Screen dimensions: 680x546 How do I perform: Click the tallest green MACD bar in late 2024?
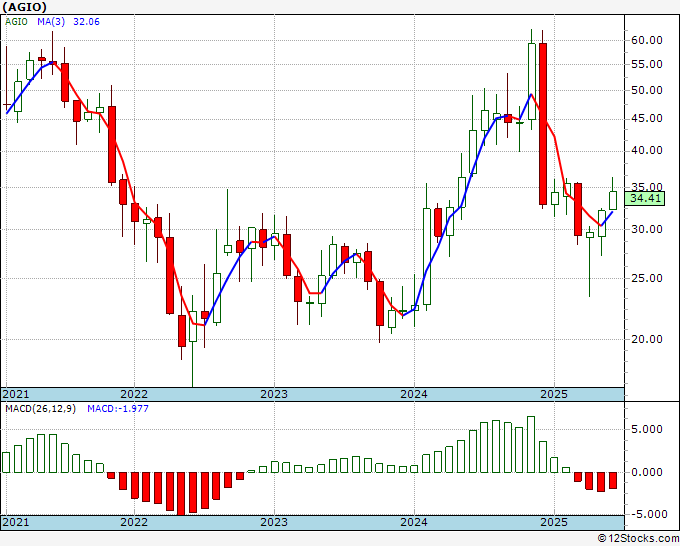point(531,444)
